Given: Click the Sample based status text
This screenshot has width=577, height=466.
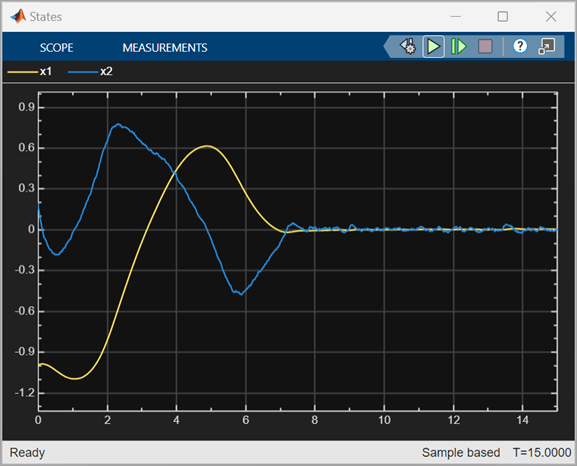Looking at the screenshot, I should coord(461,452).
